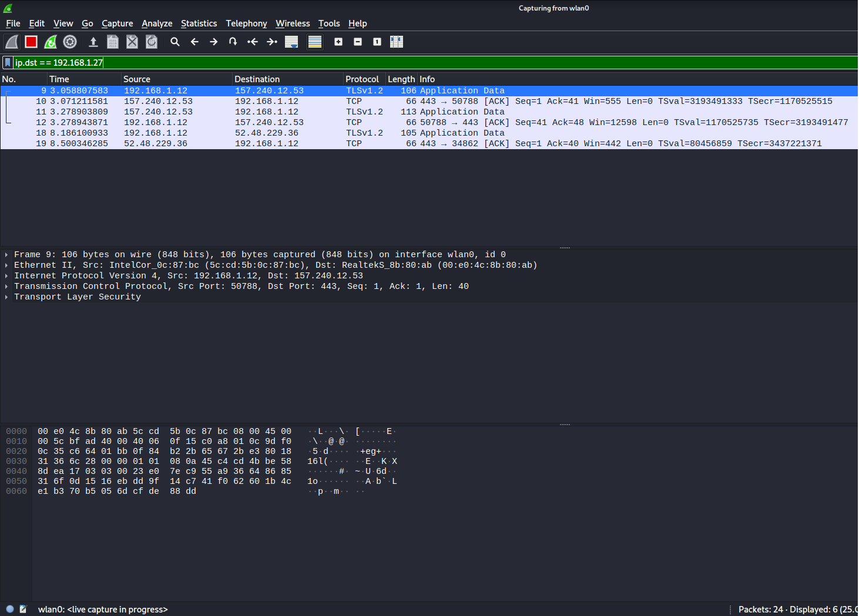859x616 pixels.
Task: Select packet 18 in the packet list
Action: pos(235,133)
